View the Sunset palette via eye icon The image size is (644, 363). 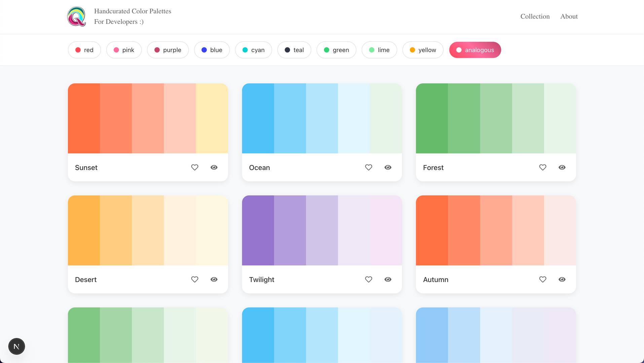click(x=214, y=167)
